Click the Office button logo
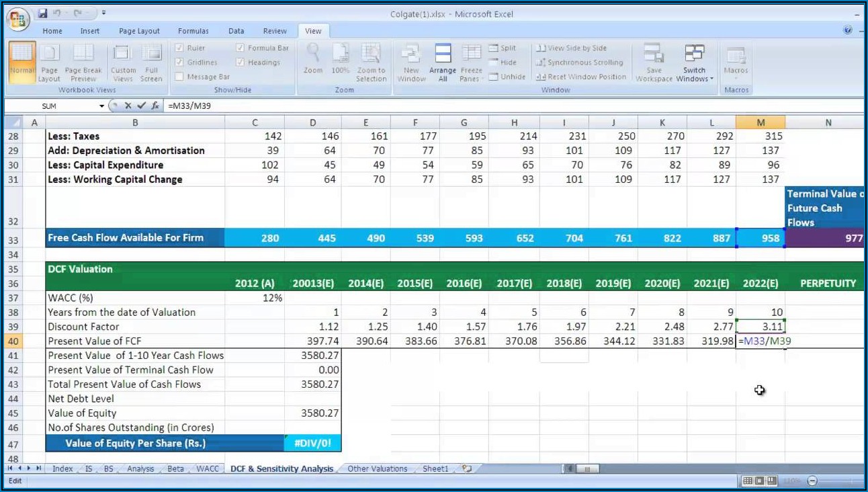 (18, 17)
